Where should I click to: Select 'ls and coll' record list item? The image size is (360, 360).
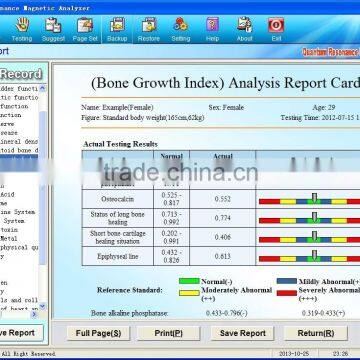tap(19, 300)
